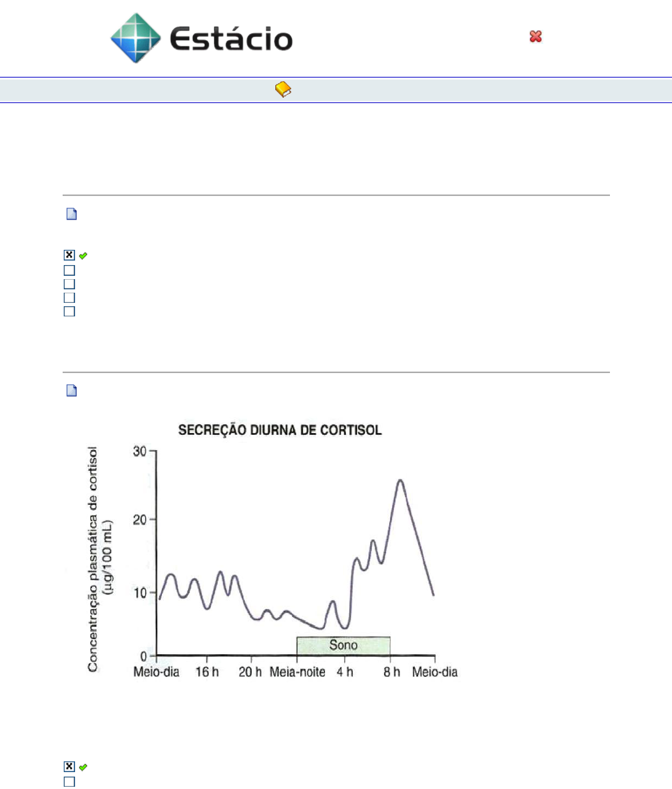Click the '4 h' axis label
Image resolution: width=672 pixels, height=789 pixels.
pyautogui.click(x=345, y=672)
